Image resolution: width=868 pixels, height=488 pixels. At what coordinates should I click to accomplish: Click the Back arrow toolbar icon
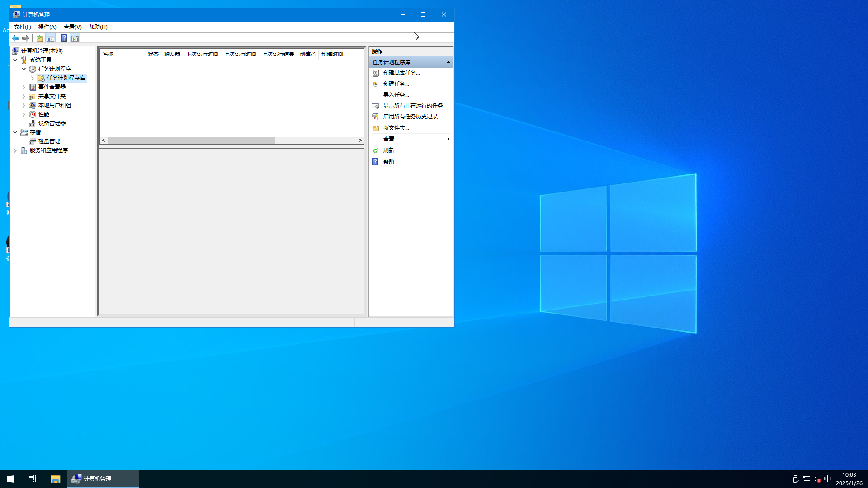[x=15, y=38]
